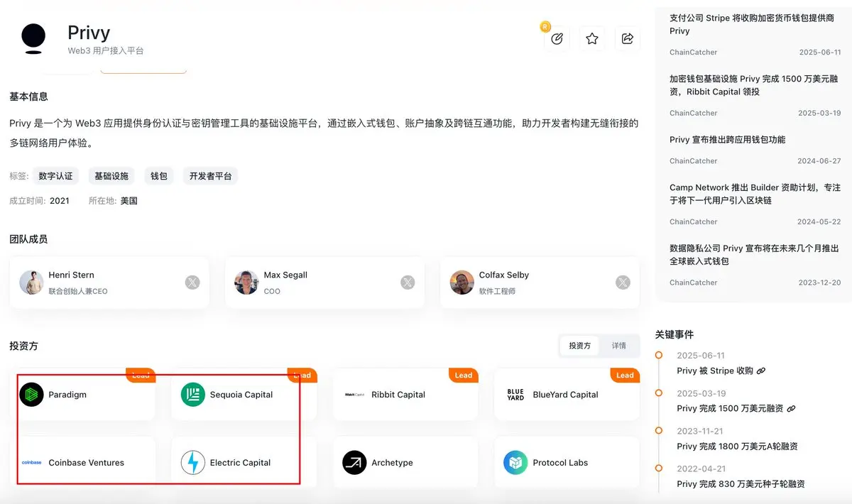Click the 关键事件 section heading
The height and width of the screenshot is (504, 852).
pos(674,334)
